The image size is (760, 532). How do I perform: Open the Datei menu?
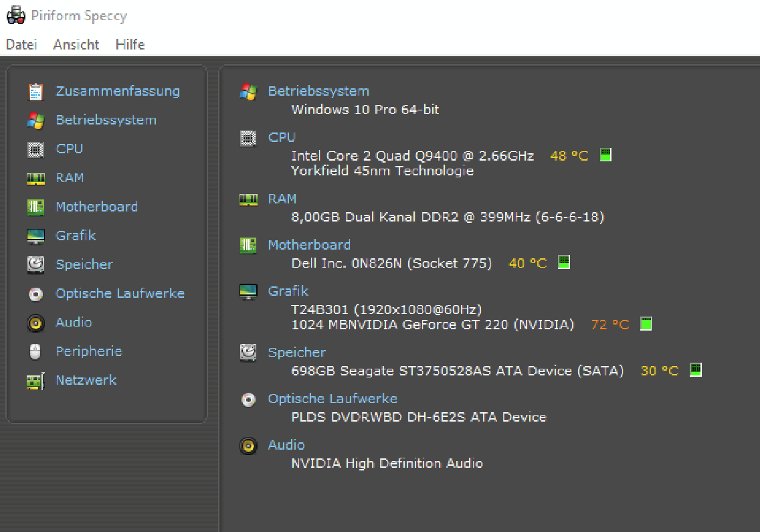[x=21, y=45]
